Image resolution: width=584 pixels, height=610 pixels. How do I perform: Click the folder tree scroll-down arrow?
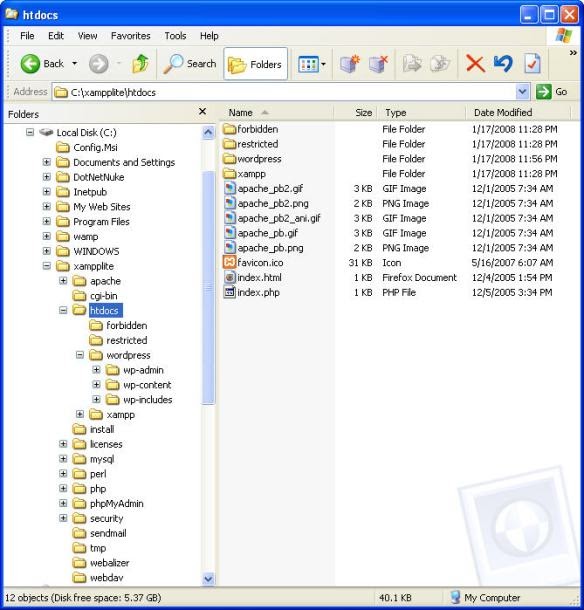point(208,578)
